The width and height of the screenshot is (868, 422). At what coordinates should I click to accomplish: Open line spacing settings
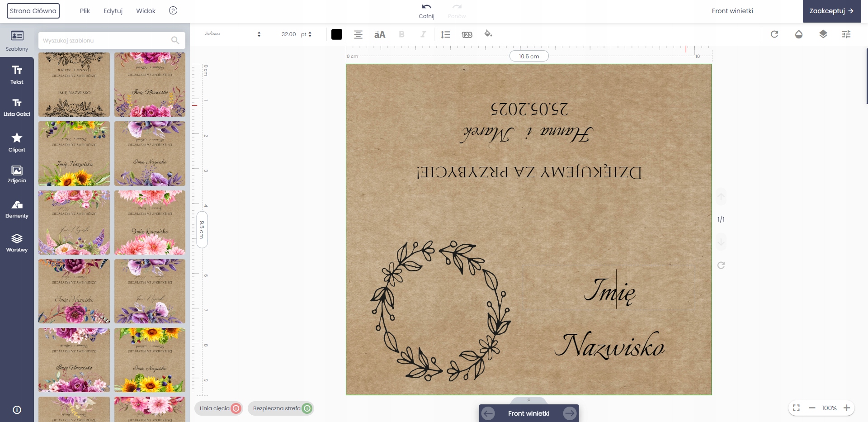(x=445, y=34)
